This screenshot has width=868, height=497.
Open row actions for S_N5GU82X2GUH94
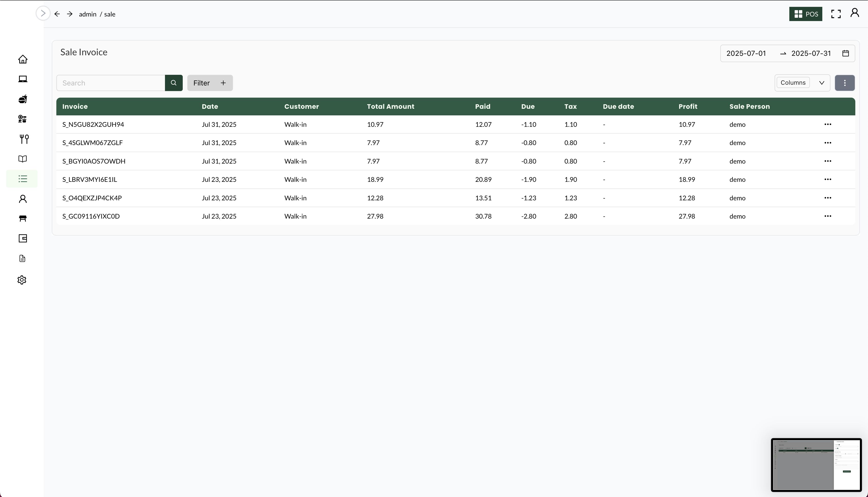(827, 124)
